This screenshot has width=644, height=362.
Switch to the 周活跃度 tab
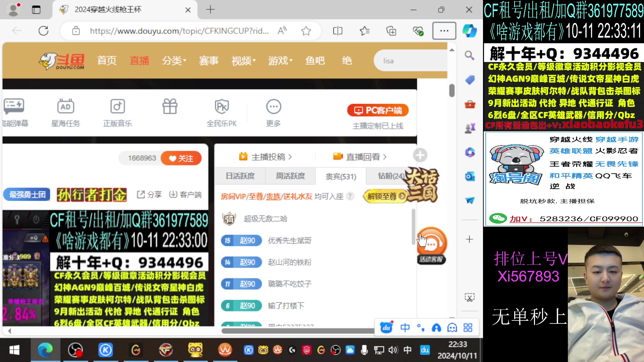point(290,176)
